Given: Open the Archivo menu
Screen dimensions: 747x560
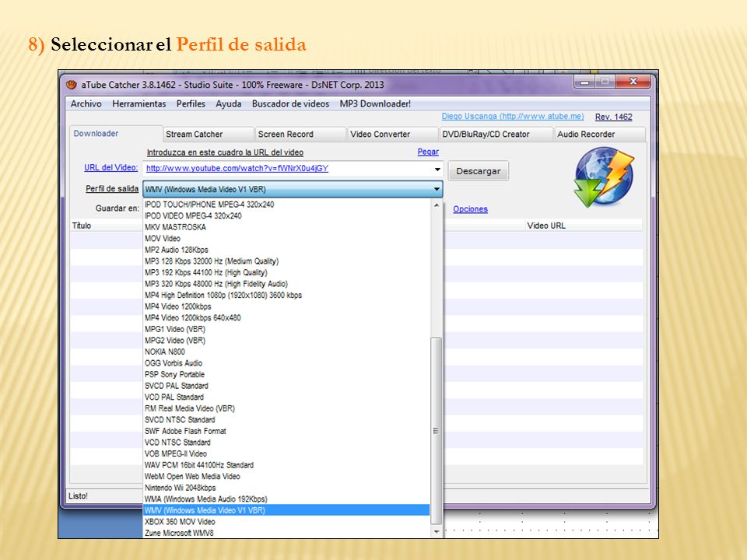Looking at the screenshot, I should [x=86, y=103].
